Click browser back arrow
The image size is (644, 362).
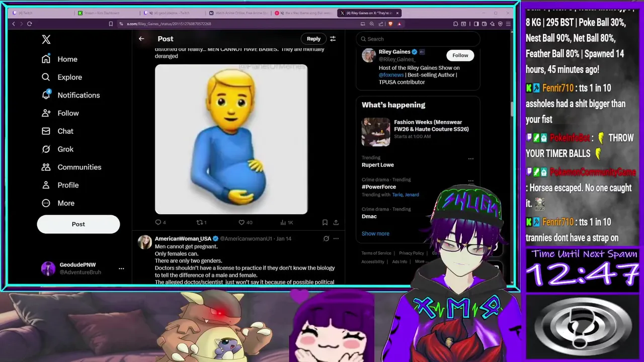pyautogui.click(x=14, y=24)
